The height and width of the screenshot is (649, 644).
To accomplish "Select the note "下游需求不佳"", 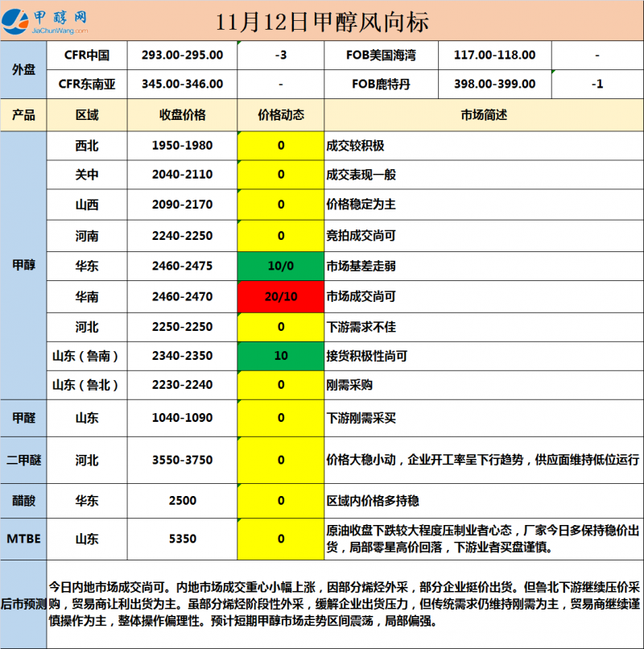I will 361,327.
